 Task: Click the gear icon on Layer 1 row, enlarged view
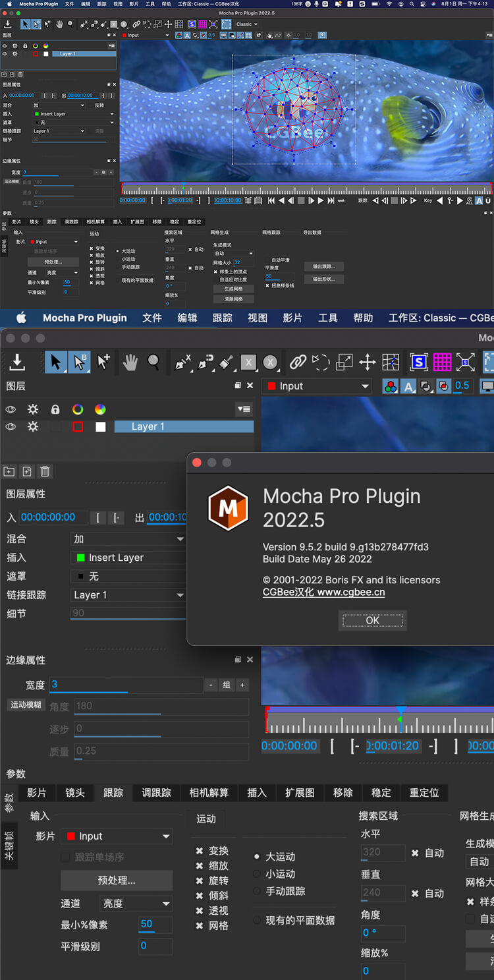click(x=32, y=427)
